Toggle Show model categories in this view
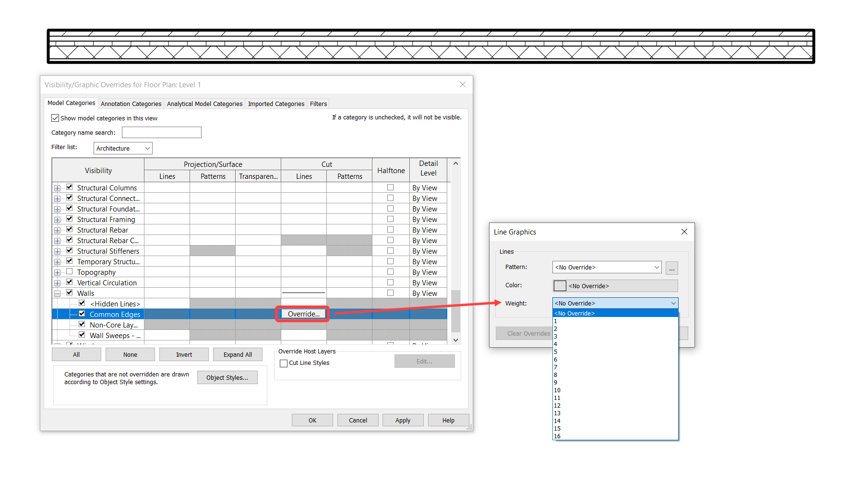The image size is (861, 504). (x=55, y=117)
